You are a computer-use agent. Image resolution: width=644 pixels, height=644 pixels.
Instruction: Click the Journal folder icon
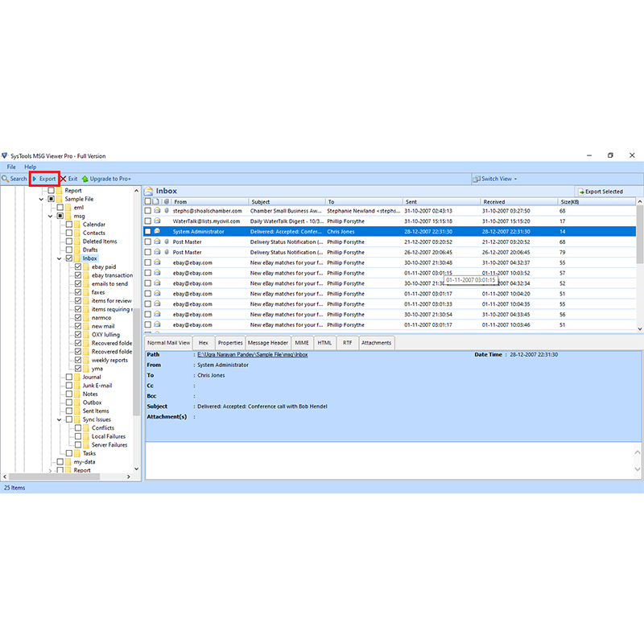[x=77, y=377]
